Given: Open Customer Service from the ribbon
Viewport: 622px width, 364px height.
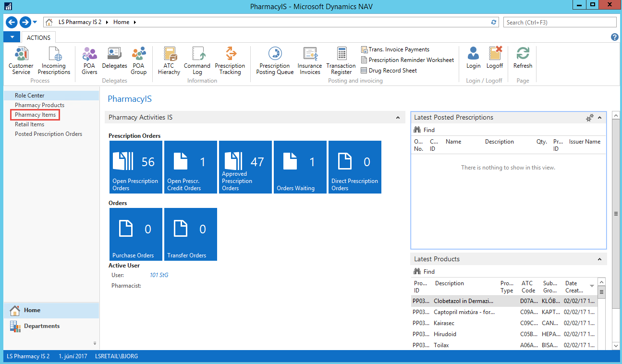Looking at the screenshot, I should pyautogui.click(x=21, y=61).
